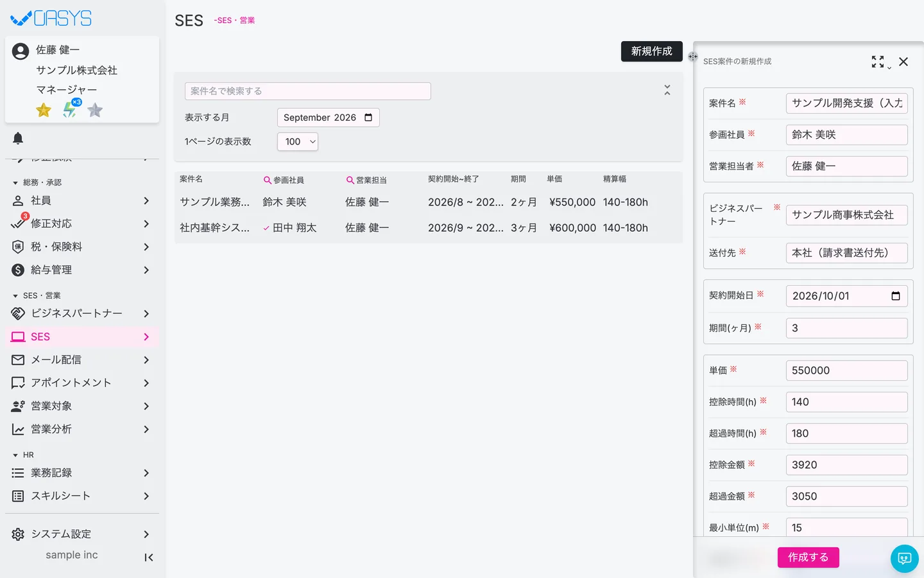Expand the new SES case panel fullscreen
Screen dimensions: 924x578
[x=878, y=62]
